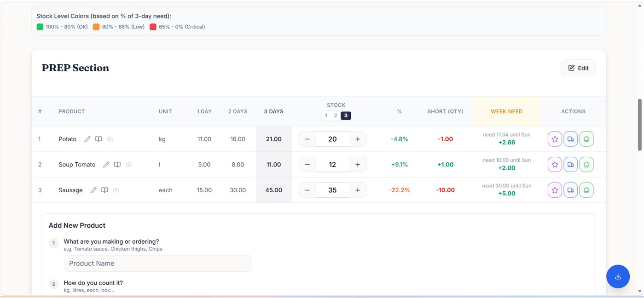Click the Soup Tomato stock field showing 12
This screenshot has height=298, width=644.
[x=332, y=165]
